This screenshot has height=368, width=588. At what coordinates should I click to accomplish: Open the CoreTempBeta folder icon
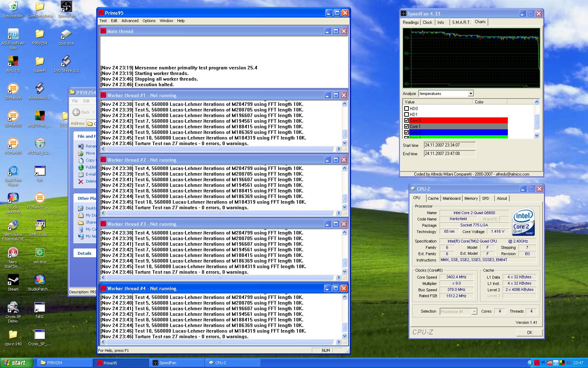click(x=40, y=9)
